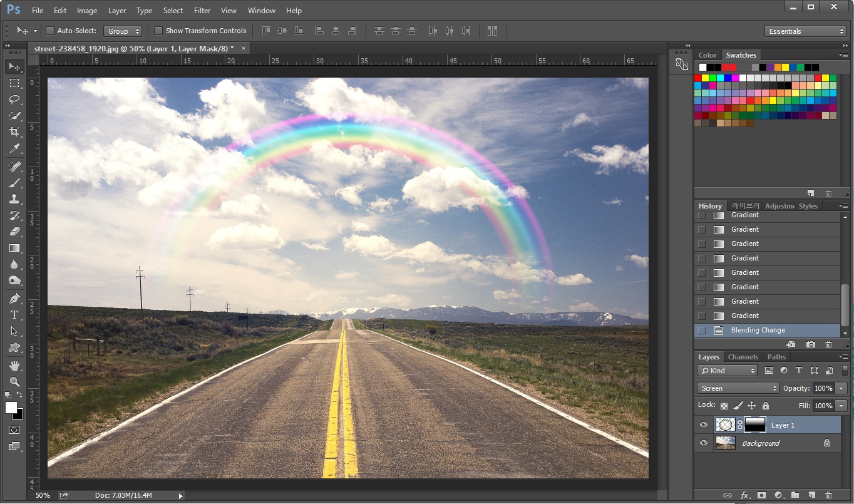Open the Layers panel flyout menu
This screenshot has width=854, height=504.
click(x=843, y=357)
